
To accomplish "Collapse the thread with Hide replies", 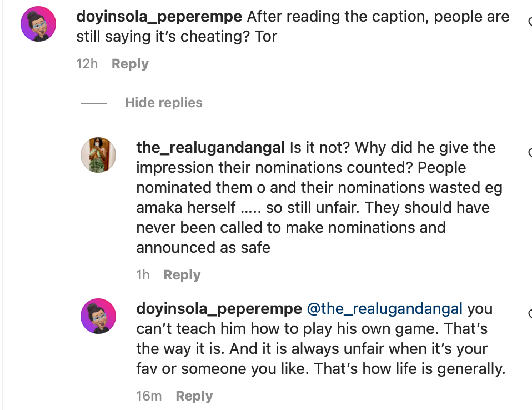I will [x=164, y=103].
